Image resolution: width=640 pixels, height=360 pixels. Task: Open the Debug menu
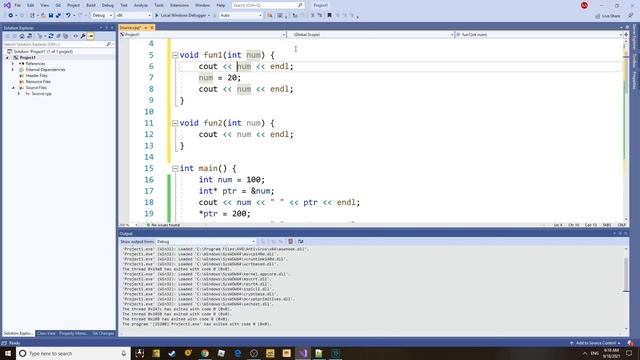pos(108,5)
